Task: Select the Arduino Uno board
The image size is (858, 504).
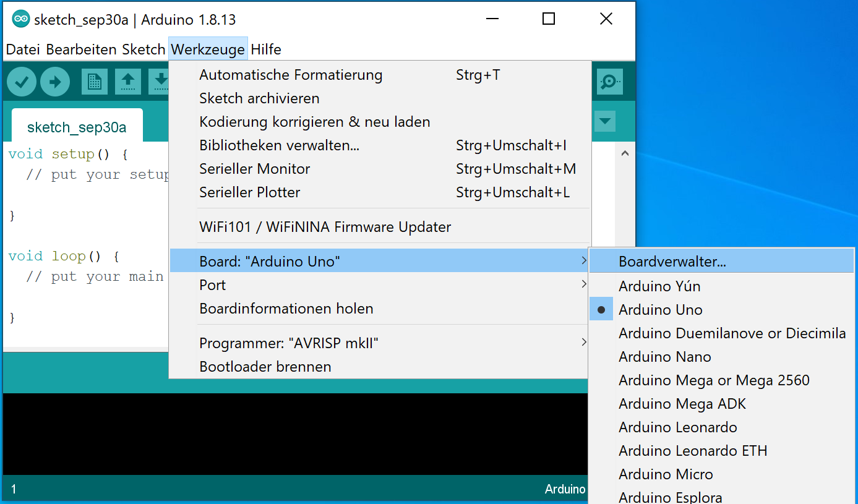Action: click(x=721, y=310)
